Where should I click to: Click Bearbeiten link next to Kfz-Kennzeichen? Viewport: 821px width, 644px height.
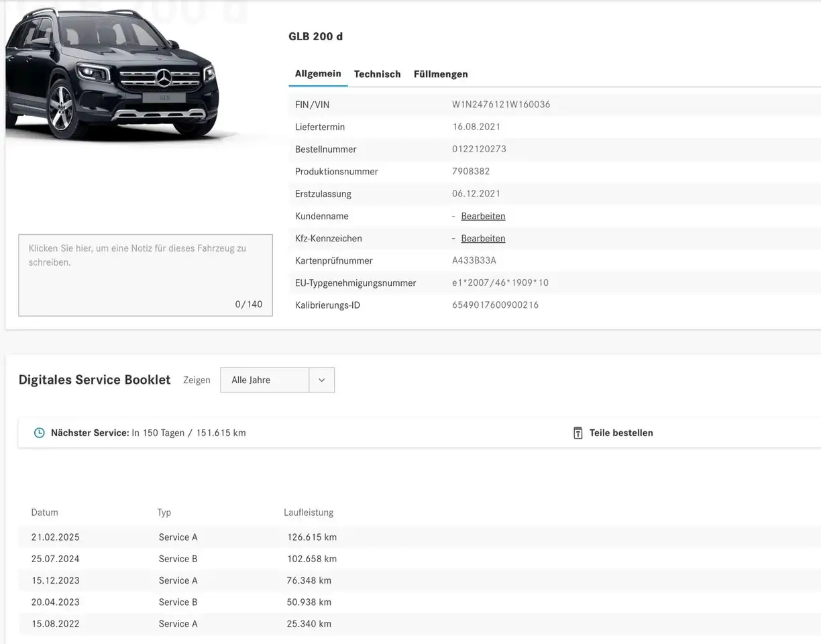(x=483, y=238)
